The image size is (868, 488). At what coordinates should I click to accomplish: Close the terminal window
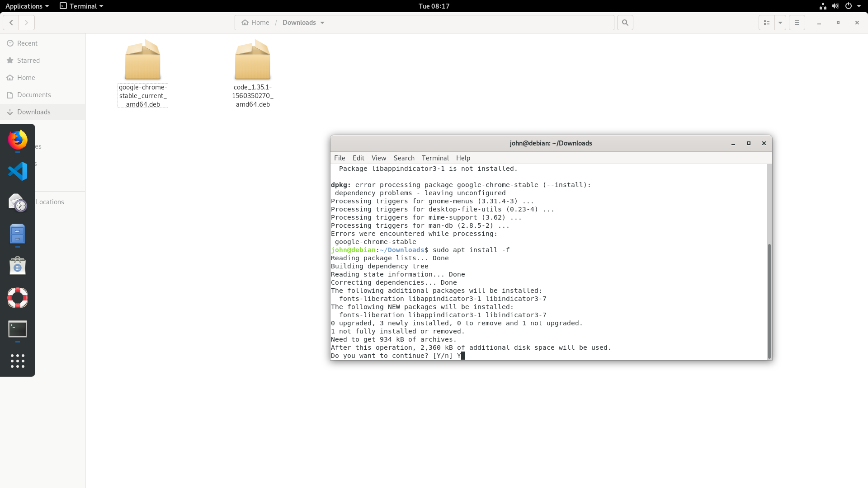[x=764, y=143]
